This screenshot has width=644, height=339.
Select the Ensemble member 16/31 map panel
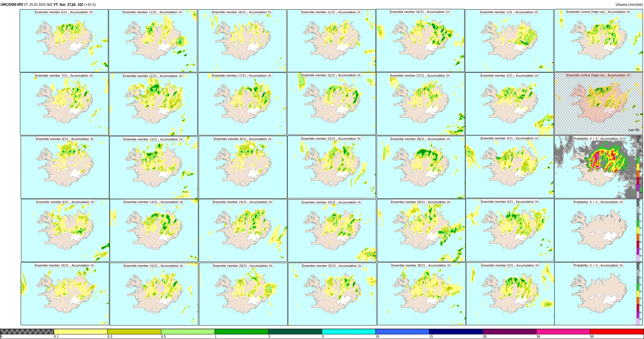[242, 41]
